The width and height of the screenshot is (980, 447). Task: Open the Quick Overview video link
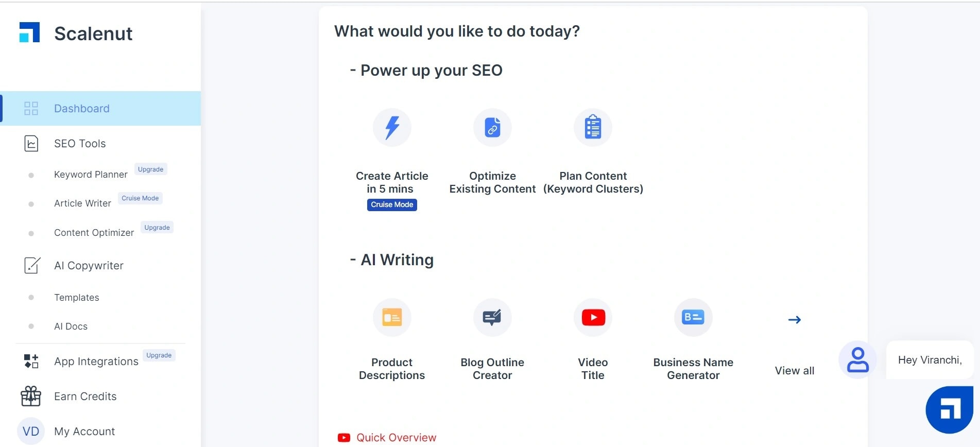point(396,438)
